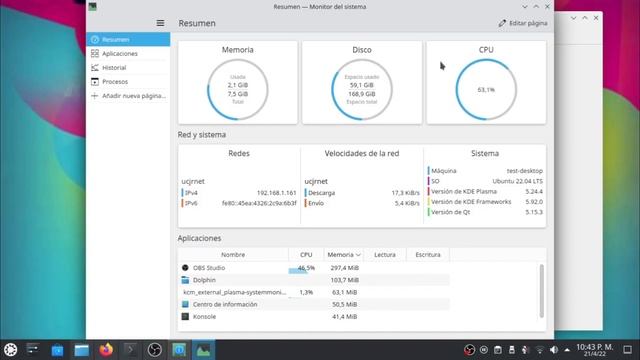
Task: Click the SO value Ubuntu 22.04 LTS
Action: click(518, 181)
